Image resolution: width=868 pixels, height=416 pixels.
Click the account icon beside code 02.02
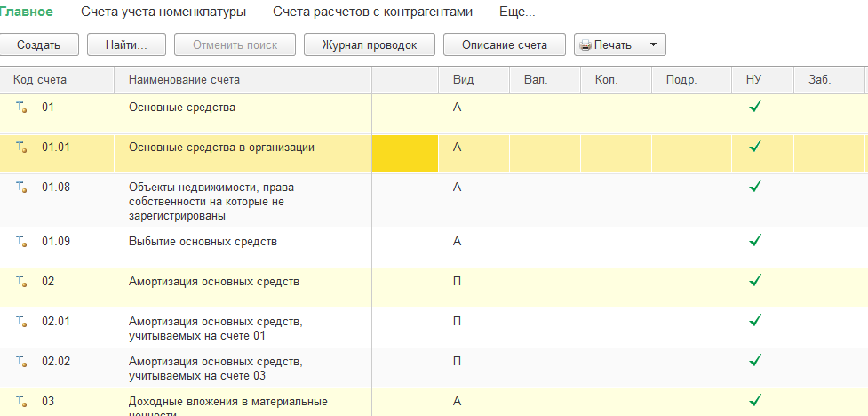(21, 361)
